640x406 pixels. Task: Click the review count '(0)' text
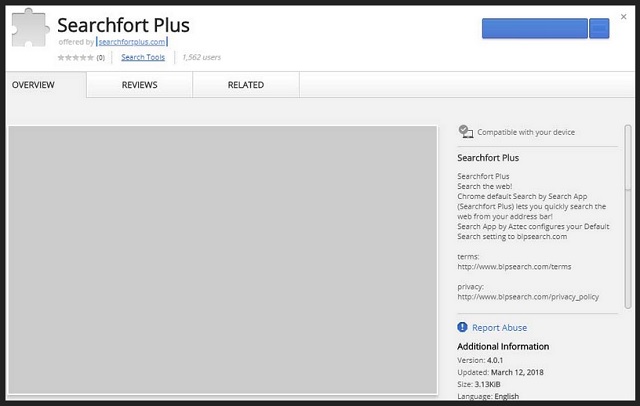(101, 58)
